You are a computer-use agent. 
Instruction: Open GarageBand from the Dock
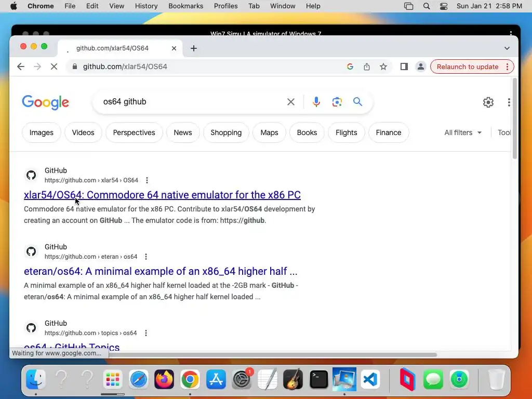293,379
